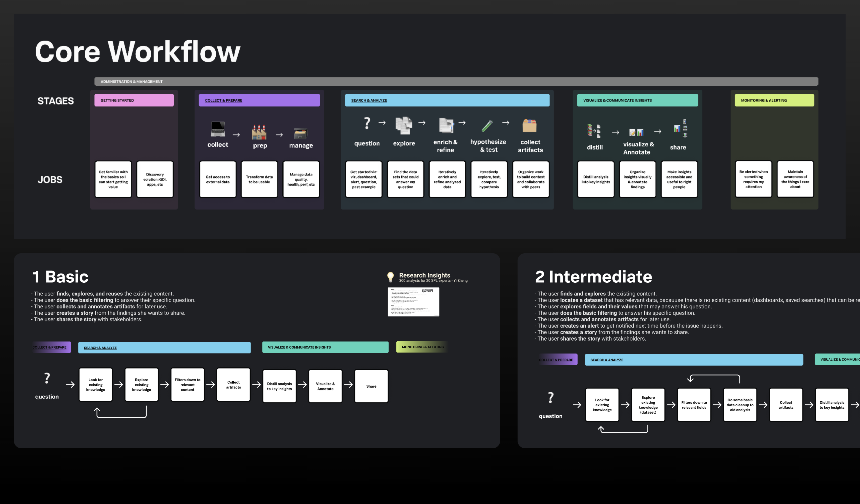
Task: Select the 'Filters down to relevant content' box
Action: pos(187,384)
